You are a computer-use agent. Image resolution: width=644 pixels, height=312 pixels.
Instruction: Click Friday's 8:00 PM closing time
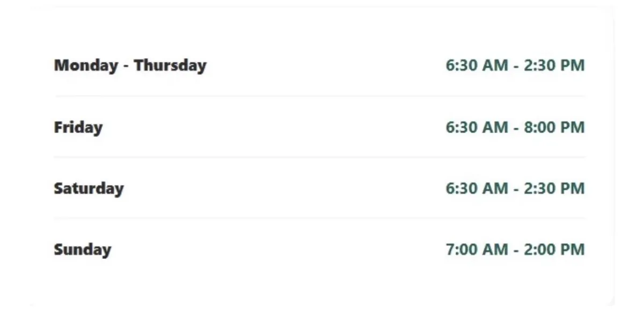(x=554, y=127)
